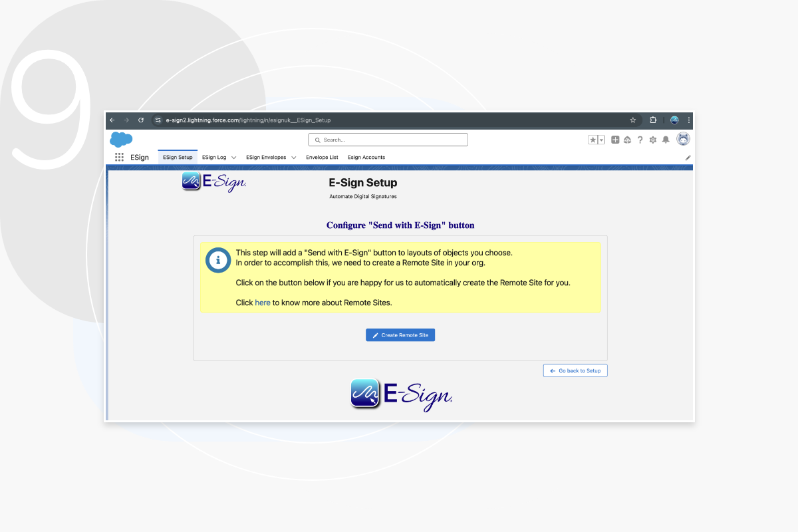Click the Favorites star icon
Screen dimensions: 798x532
click(593, 140)
